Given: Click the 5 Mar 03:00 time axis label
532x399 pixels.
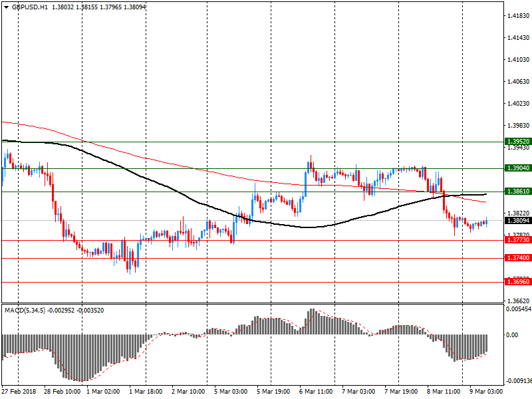Looking at the screenshot, I should click(231, 392).
